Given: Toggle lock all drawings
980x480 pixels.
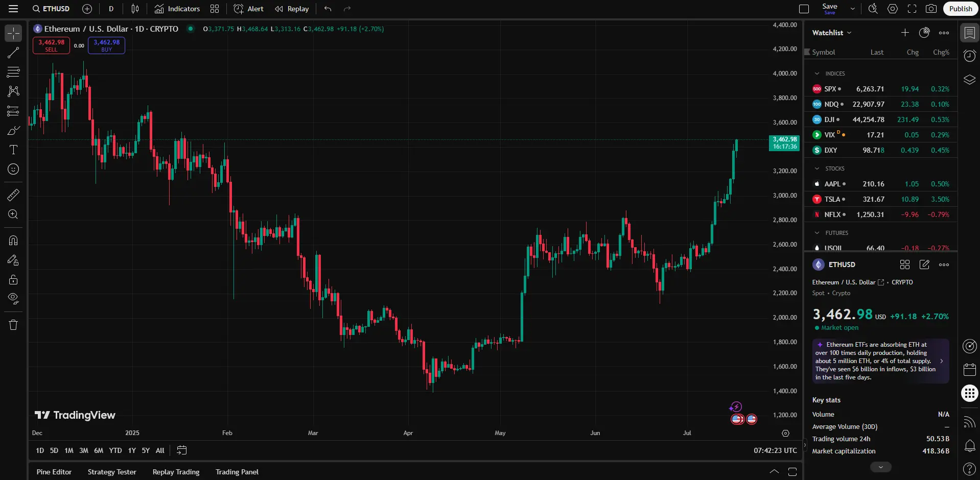Looking at the screenshot, I should [13, 280].
